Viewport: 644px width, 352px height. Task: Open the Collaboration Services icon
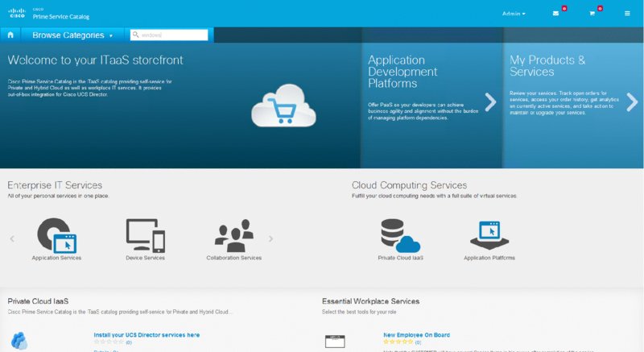(x=233, y=235)
